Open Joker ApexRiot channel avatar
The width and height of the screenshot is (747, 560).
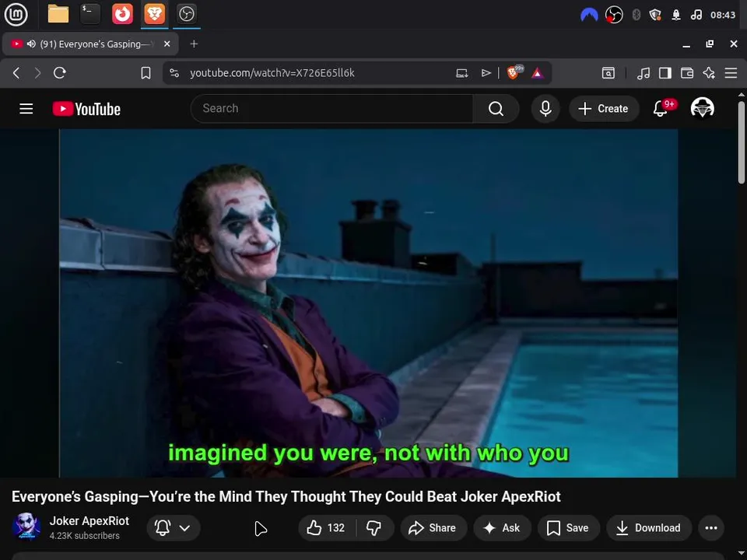(26, 527)
